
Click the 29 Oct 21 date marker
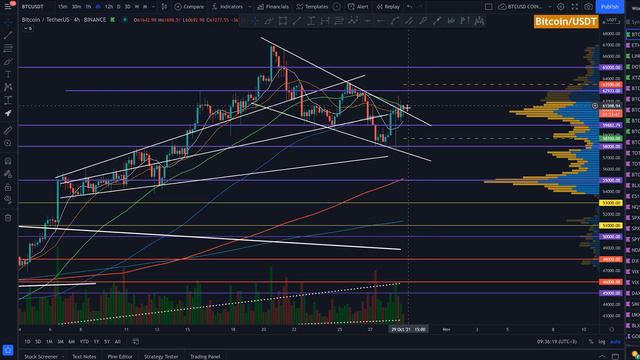(408, 329)
